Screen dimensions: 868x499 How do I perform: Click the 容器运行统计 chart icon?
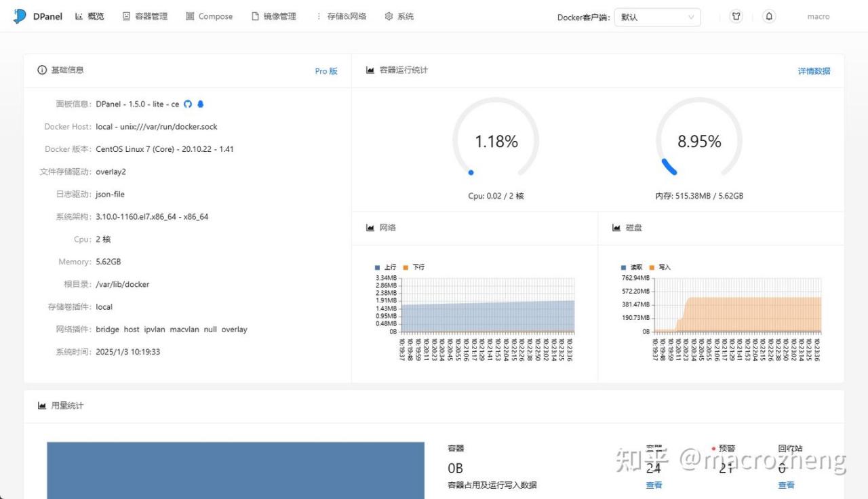tap(370, 70)
